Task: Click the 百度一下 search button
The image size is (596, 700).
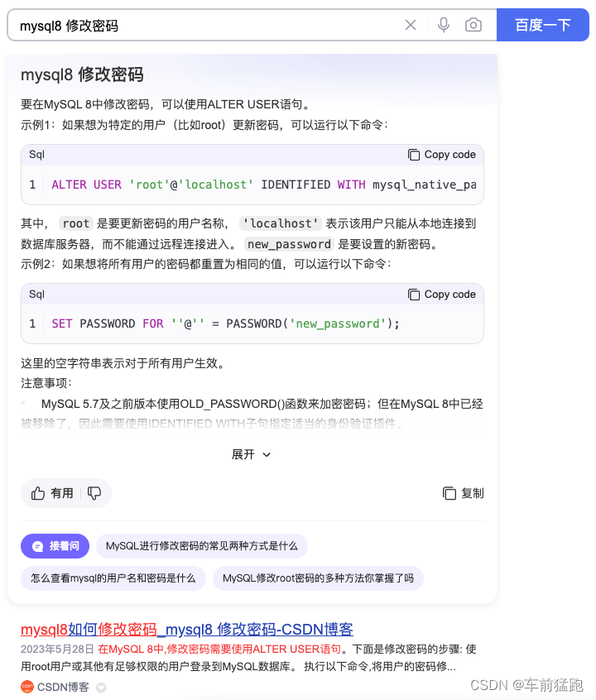Action: (x=542, y=25)
